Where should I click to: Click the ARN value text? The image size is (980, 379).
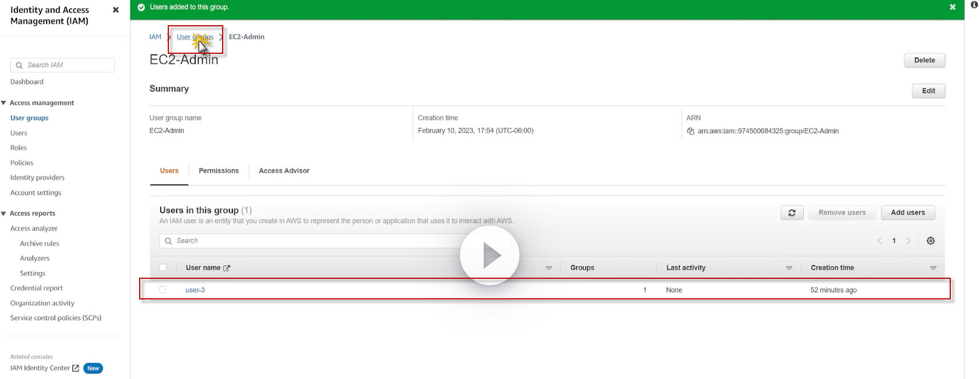point(768,131)
